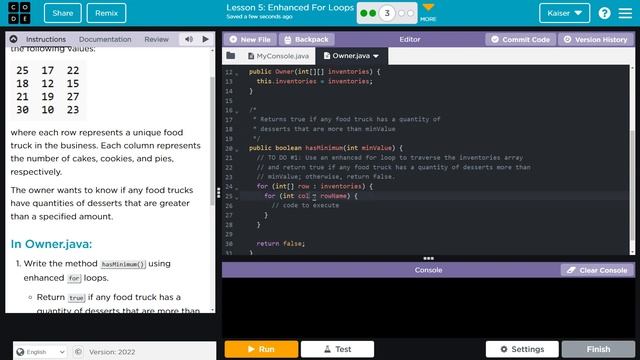Select current level 3 bubble

tap(387, 13)
